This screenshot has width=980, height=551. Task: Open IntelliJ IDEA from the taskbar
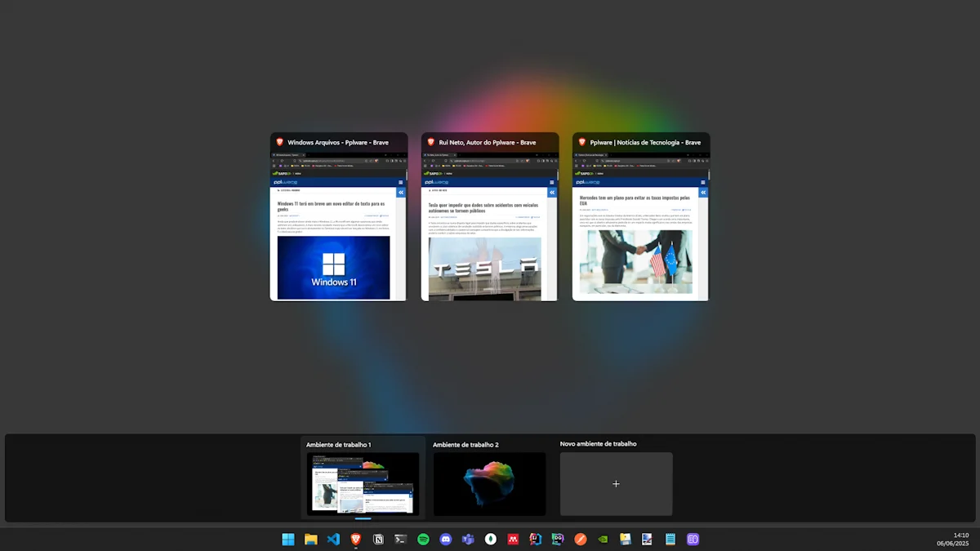536,540
